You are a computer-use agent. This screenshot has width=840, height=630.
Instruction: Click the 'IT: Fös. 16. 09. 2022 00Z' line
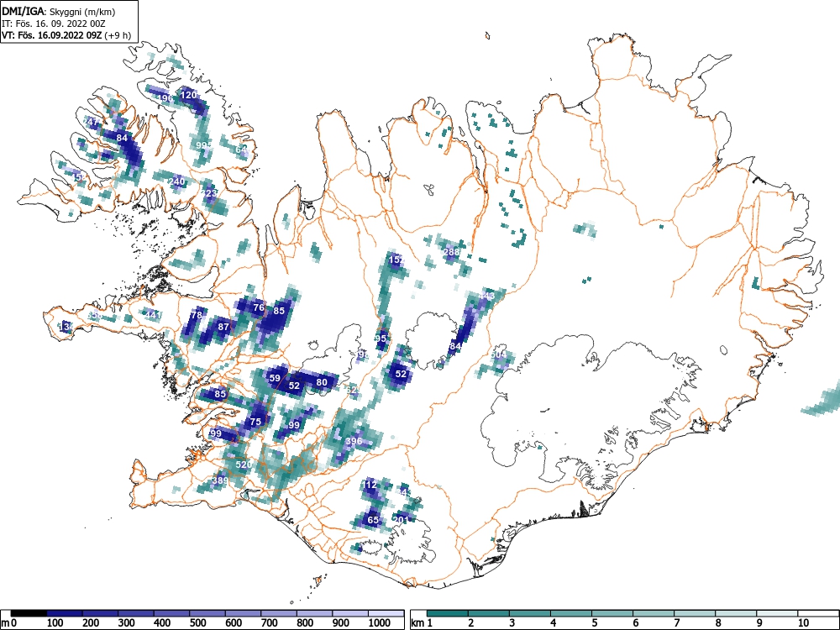point(54,24)
